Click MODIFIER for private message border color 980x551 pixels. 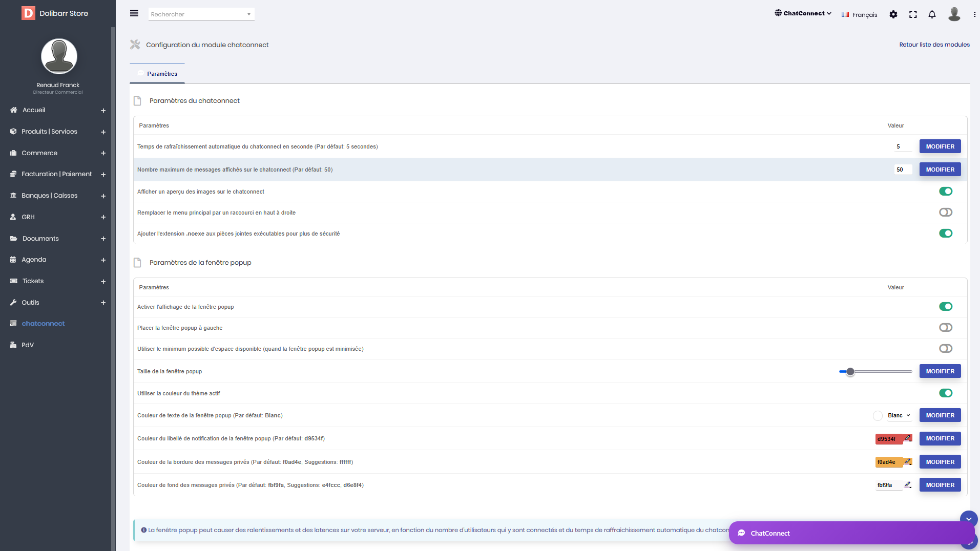click(x=940, y=462)
